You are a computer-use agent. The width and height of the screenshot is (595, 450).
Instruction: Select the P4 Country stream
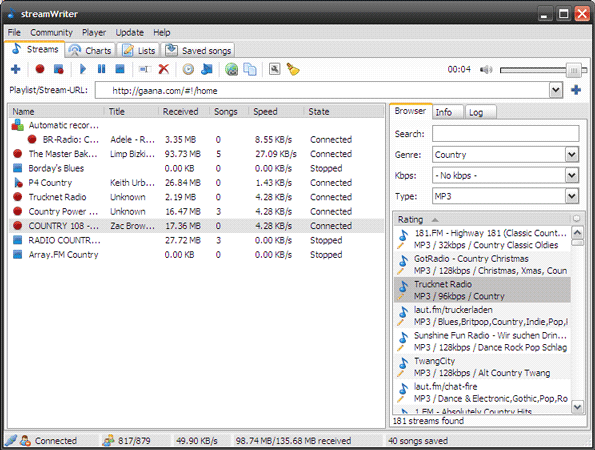[197, 183]
